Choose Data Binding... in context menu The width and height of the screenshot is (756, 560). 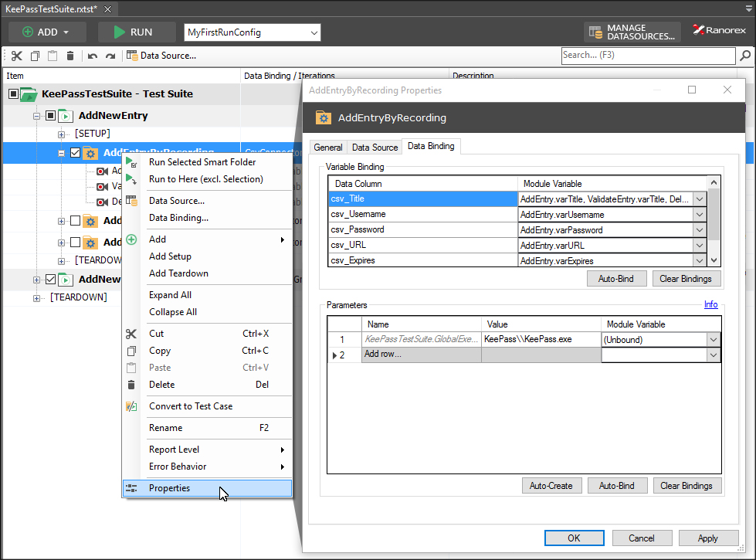(x=207, y=218)
